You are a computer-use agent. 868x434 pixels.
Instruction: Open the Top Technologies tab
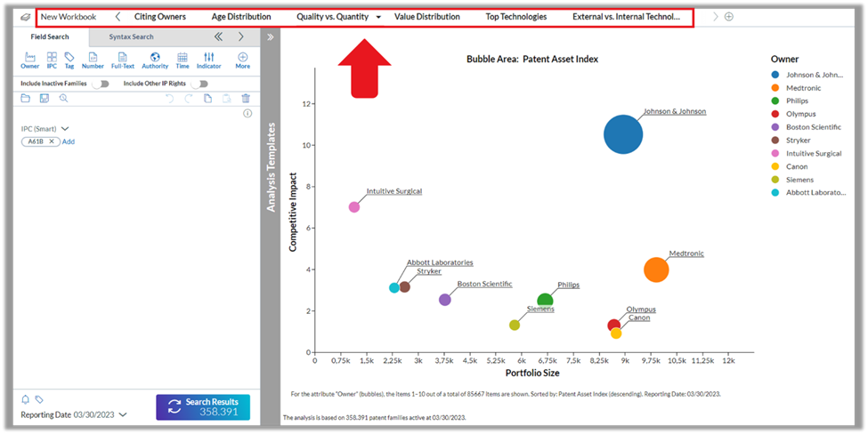516,17
